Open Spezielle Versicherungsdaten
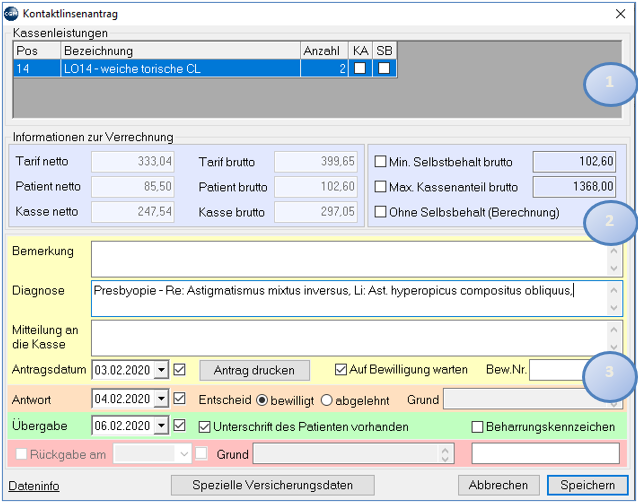The image size is (638, 503). [273, 485]
